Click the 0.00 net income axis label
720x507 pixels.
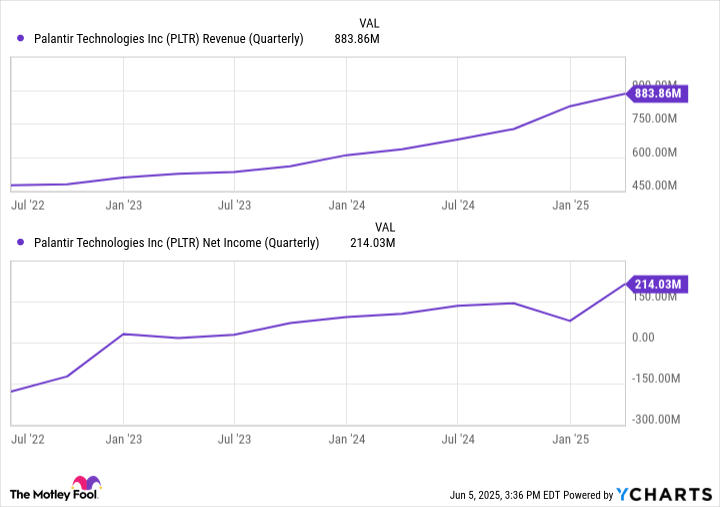tap(643, 338)
